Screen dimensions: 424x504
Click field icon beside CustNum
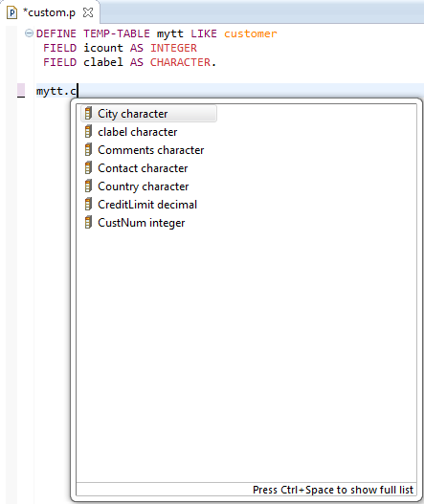(x=88, y=223)
